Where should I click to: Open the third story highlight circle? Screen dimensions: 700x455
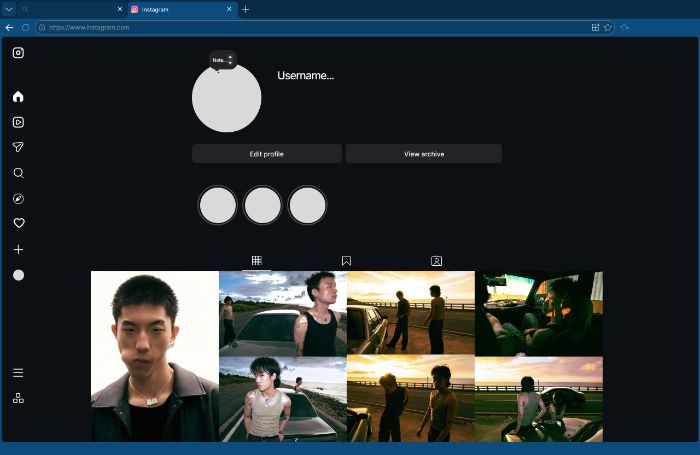(308, 205)
